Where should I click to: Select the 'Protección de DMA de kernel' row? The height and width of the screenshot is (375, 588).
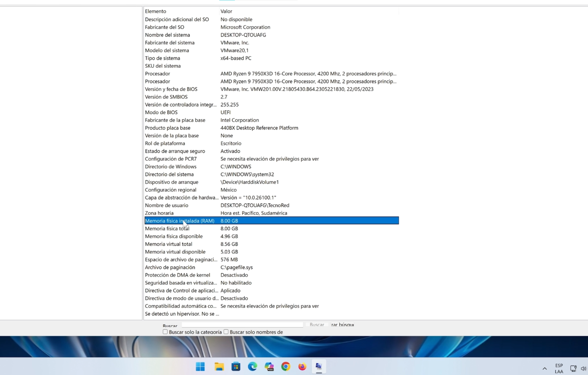[272, 275]
